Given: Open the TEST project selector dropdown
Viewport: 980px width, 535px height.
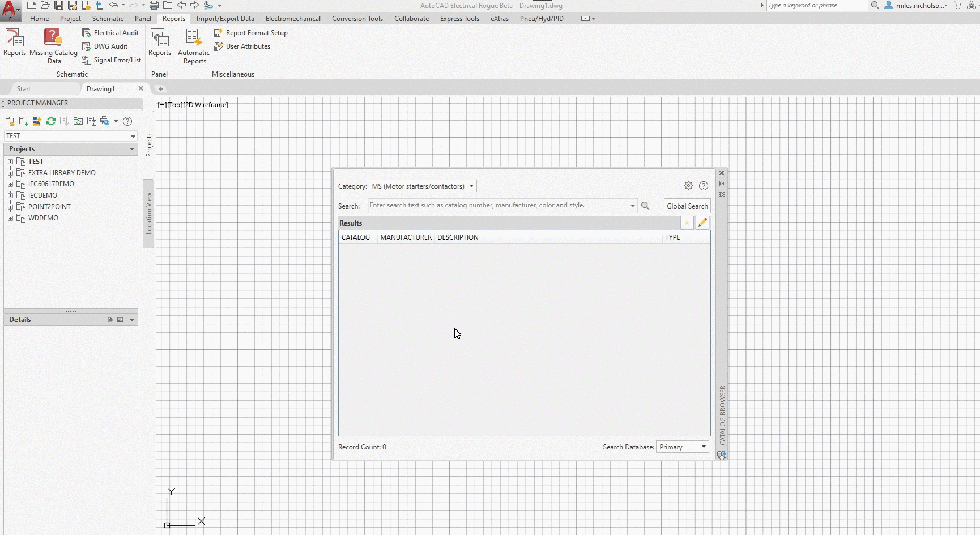Looking at the screenshot, I should coord(71,136).
